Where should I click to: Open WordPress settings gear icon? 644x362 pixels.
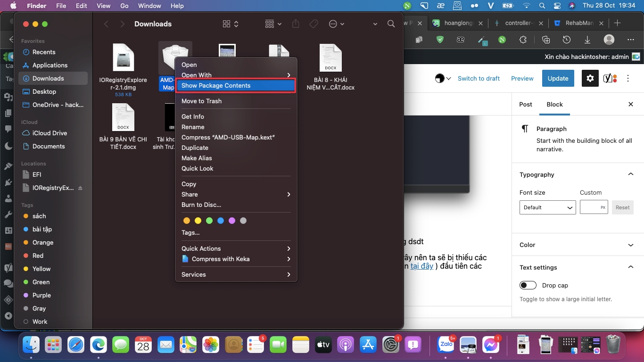[x=590, y=79]
